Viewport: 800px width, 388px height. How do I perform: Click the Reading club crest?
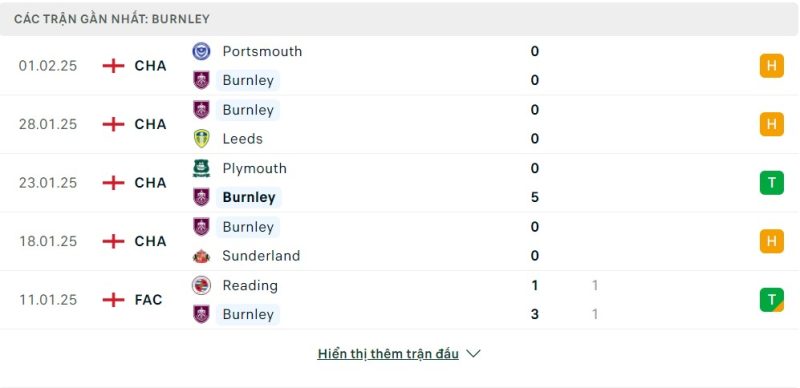coord(202,285)
